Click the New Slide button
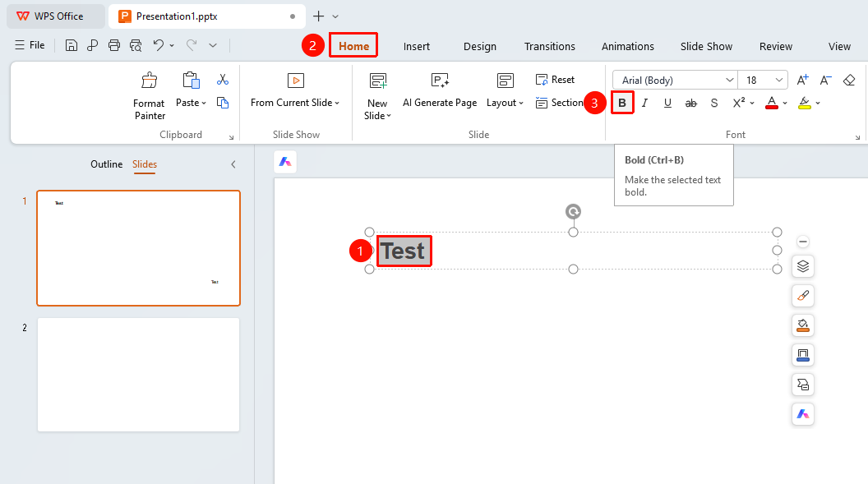 pyautogui.click(x=377, y=97)
